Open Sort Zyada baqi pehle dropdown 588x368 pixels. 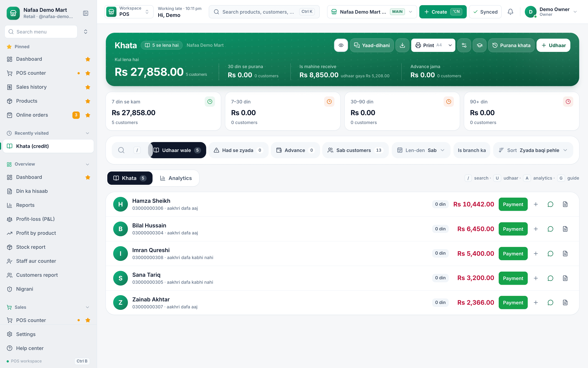tap(533, 150)
